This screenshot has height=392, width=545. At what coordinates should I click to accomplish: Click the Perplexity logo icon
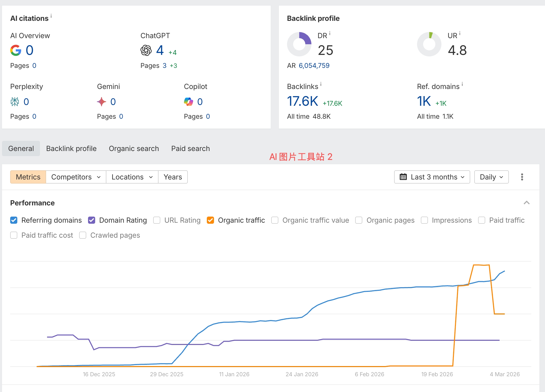[15, 102]
